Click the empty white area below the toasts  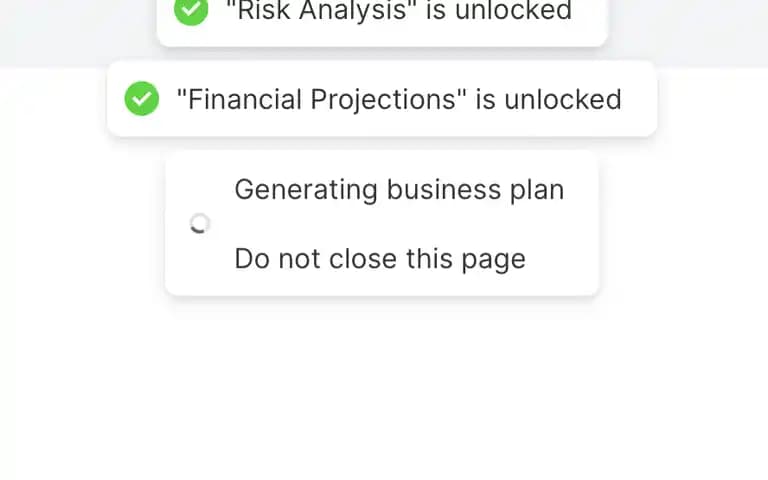[x=382, y=392]
